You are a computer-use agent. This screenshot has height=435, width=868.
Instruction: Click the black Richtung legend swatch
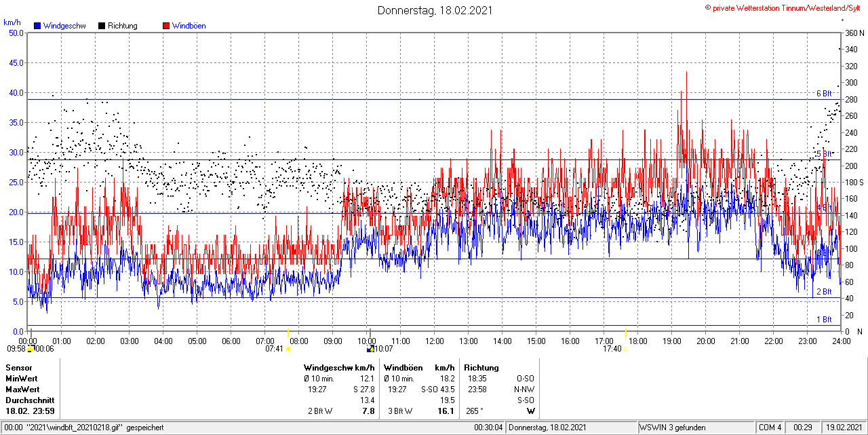102,26
